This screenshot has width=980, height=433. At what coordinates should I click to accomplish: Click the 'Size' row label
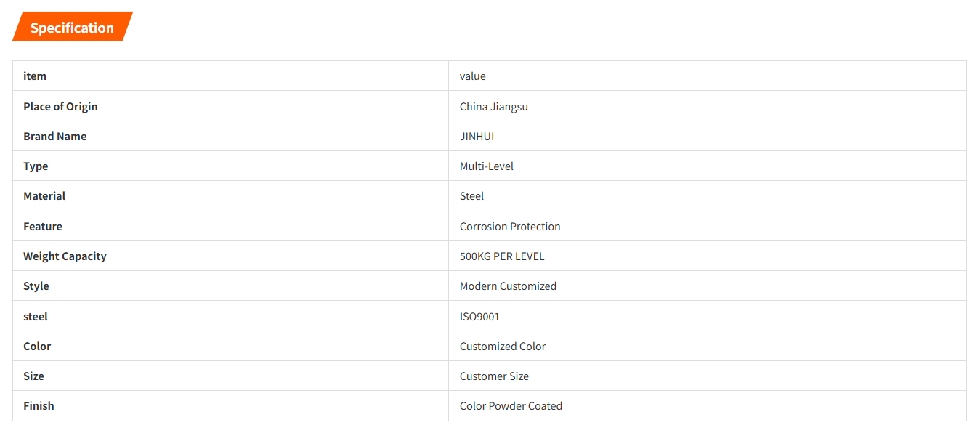tap(33, 376)
